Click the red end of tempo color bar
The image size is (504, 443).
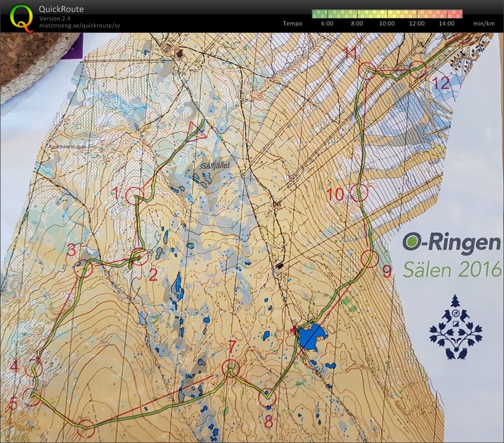(x=458, y=14)
